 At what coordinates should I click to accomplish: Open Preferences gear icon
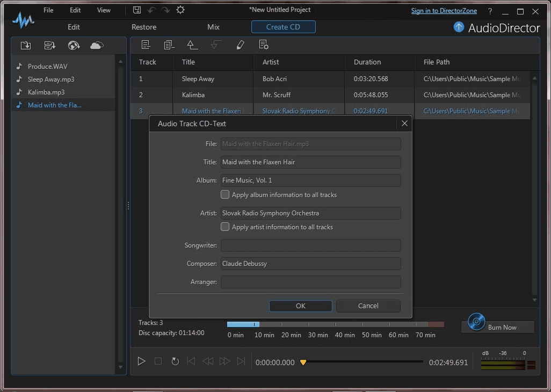coord(180,10)
